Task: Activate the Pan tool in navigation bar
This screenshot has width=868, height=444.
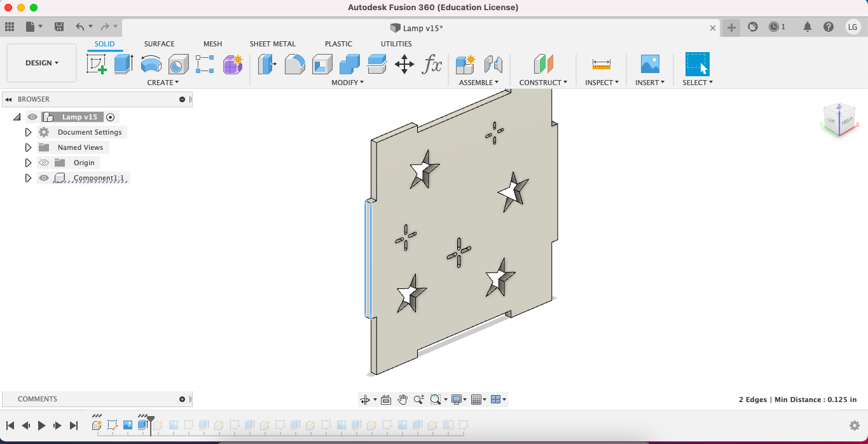Action: [x=403, y=399]
